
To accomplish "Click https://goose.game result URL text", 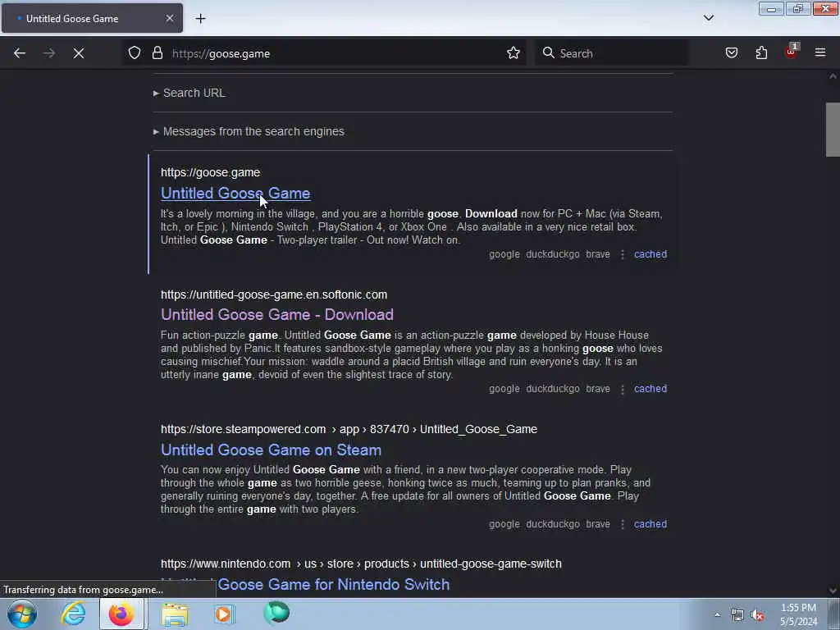I will [211, 172].
